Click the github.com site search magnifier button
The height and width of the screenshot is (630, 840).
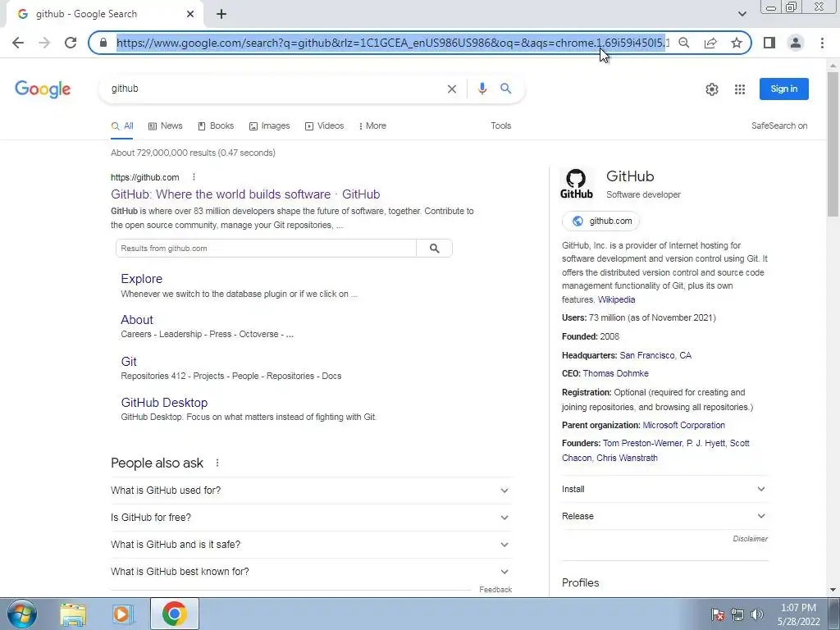pyautogui.click(x=435, y=248)
